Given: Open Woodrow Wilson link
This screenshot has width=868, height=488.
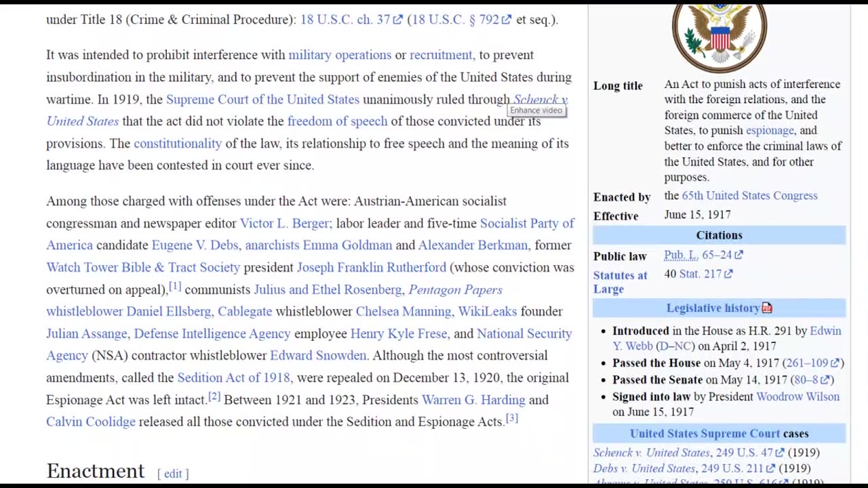Looking at the screenshot, I should [797, 397].
